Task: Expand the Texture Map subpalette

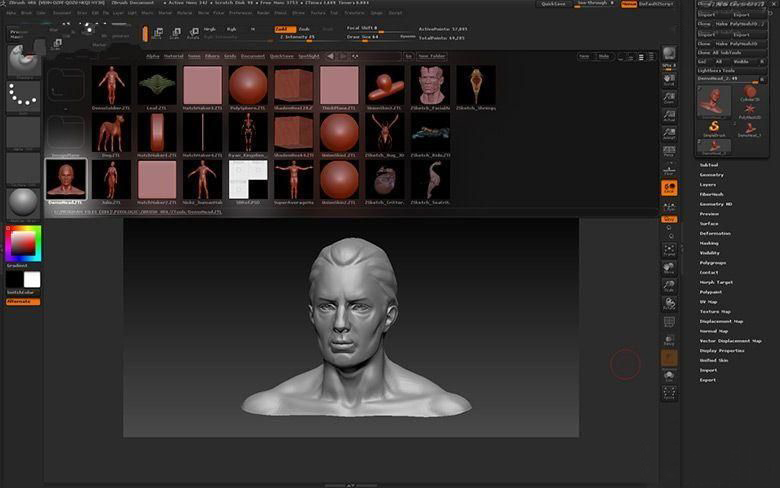Action: 715,311
